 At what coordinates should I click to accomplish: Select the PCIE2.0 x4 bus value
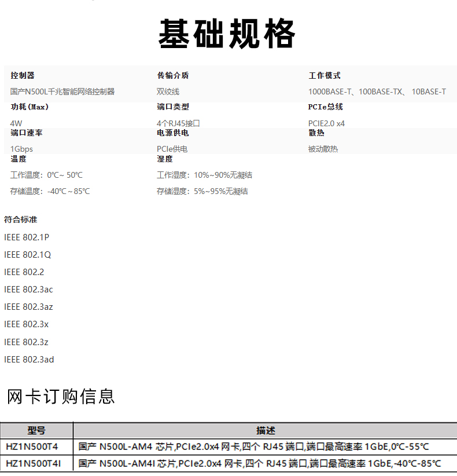point(326,123)
